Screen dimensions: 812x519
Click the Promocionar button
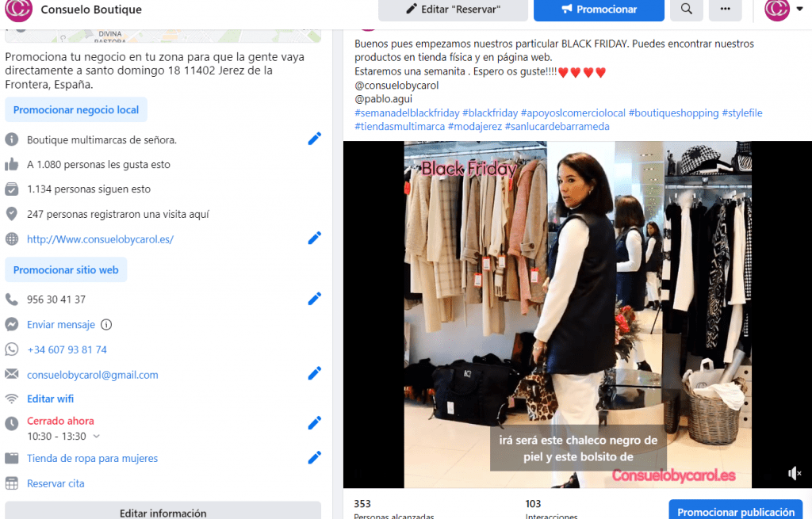(599, 10)
